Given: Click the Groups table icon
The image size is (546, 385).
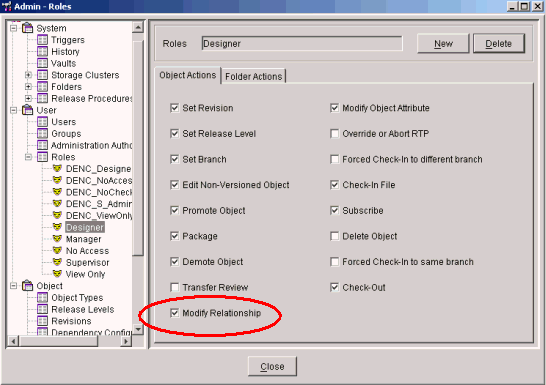Looking at the screenshot, I should [42, 134].
